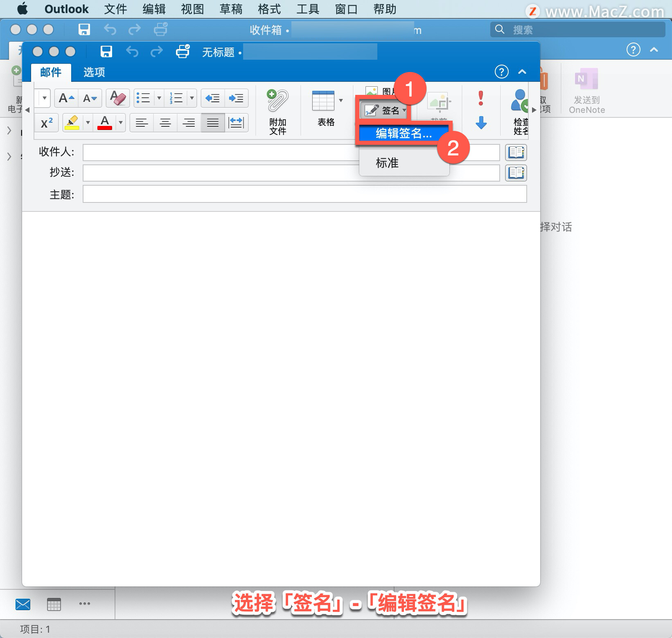Open the 格式 menu
The height and width of the screenshot is (638, 672).
tap(269, 9)
